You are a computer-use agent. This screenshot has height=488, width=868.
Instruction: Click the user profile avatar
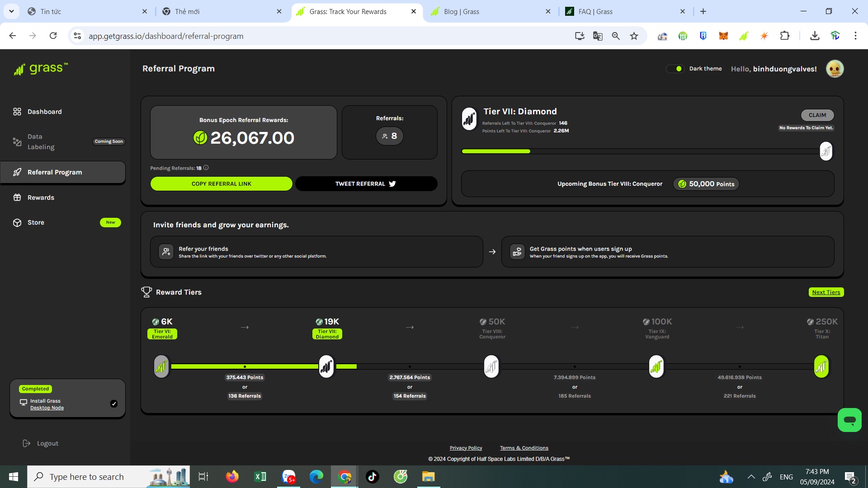[x=835, y=69]
